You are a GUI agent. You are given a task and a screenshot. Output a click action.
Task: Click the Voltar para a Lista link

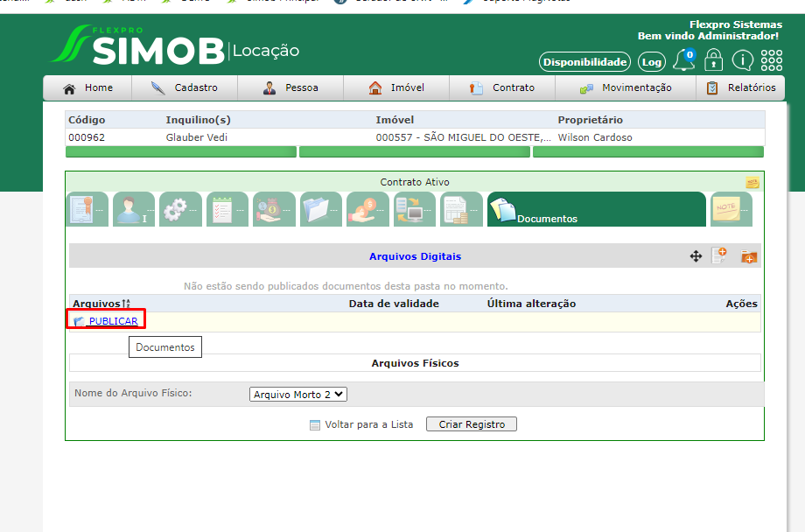tap(369, 424)
